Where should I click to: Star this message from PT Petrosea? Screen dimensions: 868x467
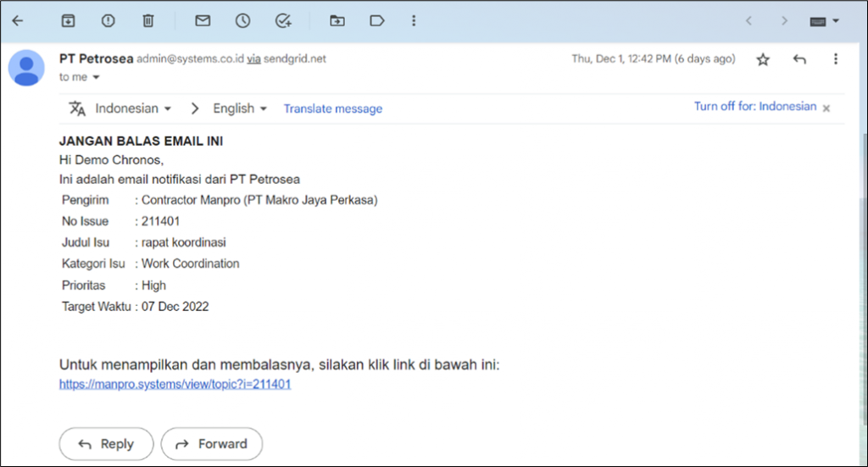tap(763, 59)
